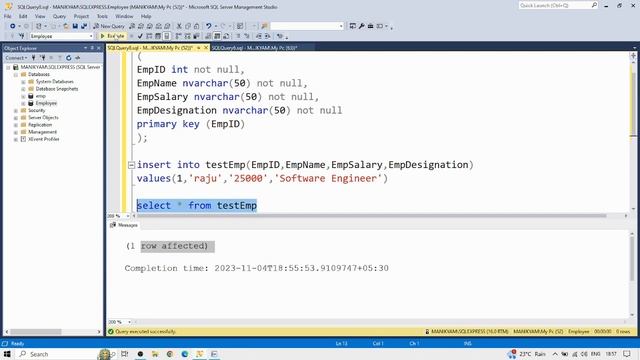Screen dimensions: 640x360
Task: Select the XEvent Profiler tree item
Action: point(43,139)
